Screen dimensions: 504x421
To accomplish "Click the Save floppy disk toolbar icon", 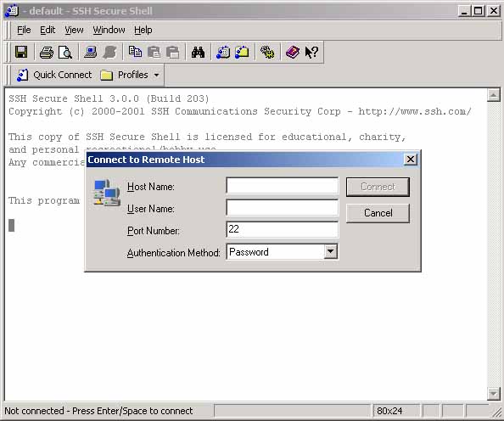I will [x=21, y=52].
